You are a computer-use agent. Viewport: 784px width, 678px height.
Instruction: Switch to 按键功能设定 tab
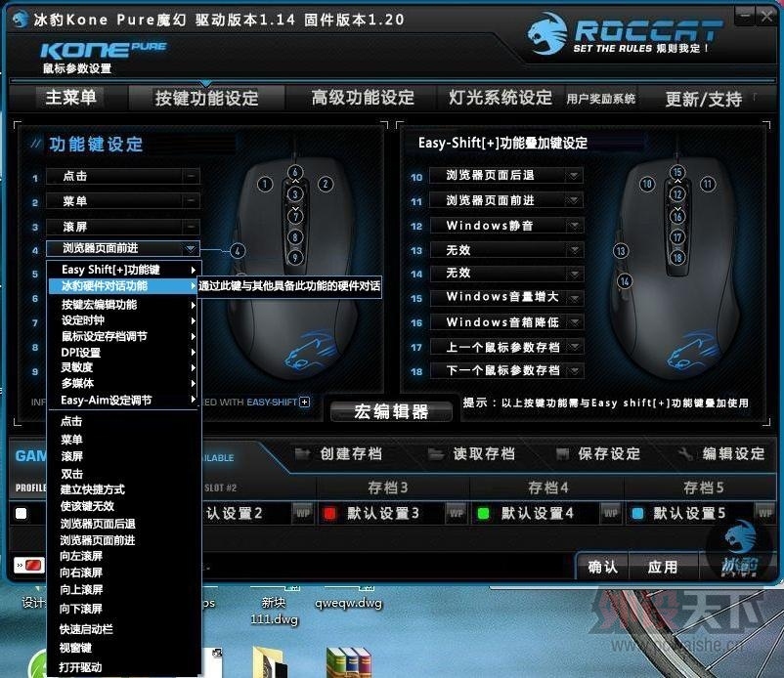(x=206, y=98)
